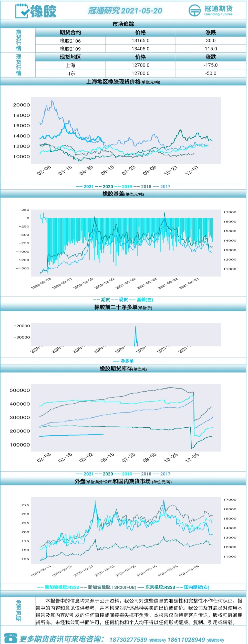248x644 pixels.
Task: Select the 橡胶2106 contract row
Action: [140, 41]
